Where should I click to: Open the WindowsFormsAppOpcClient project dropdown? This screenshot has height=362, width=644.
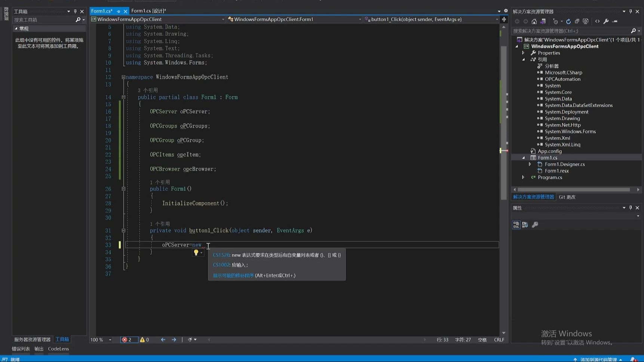coord(157,19)
